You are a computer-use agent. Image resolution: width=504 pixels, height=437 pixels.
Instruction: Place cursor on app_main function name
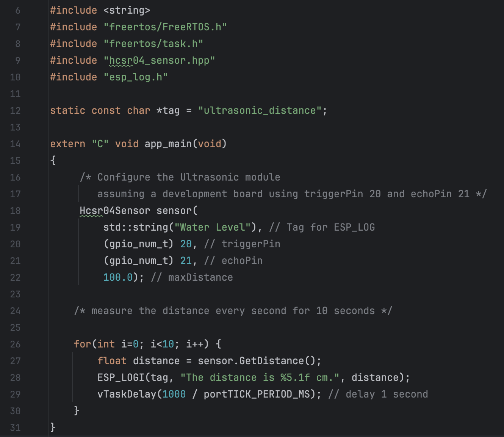(x=168, y=144)
